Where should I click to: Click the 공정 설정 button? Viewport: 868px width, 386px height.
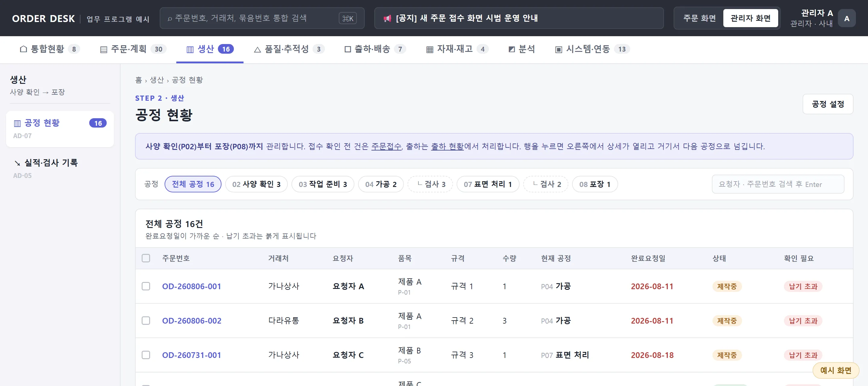tap(828, 104)
